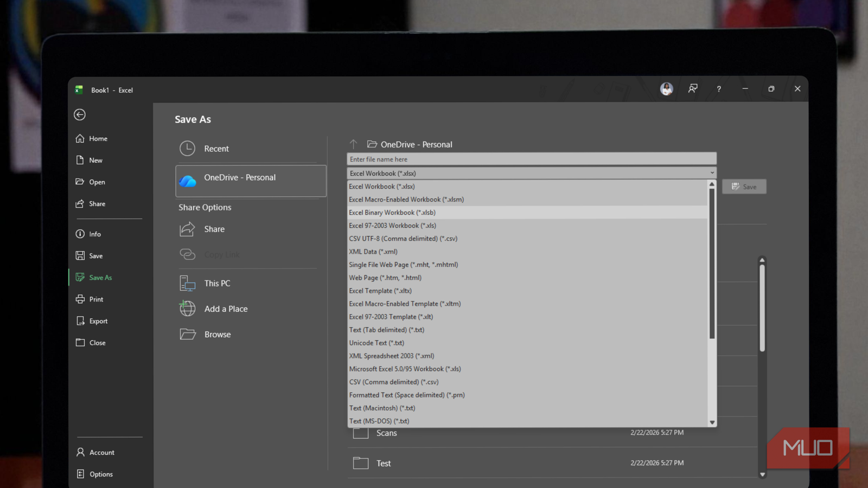Select Share in the left sidebar

pyautogui.click(x=91, y=204)
